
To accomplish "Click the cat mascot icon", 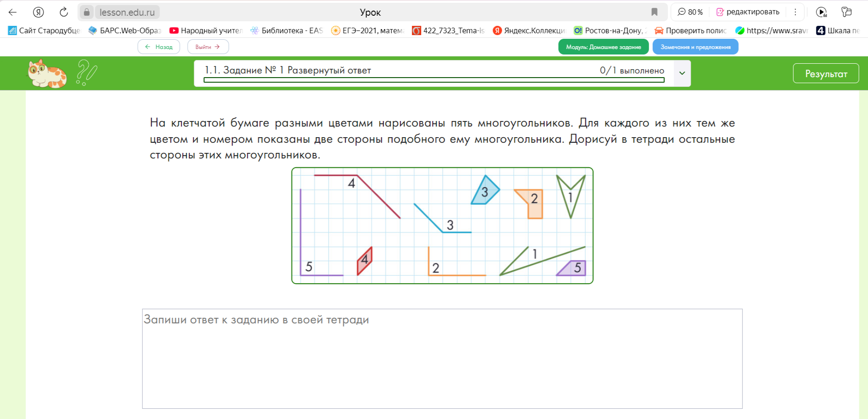I will [47, 73].
